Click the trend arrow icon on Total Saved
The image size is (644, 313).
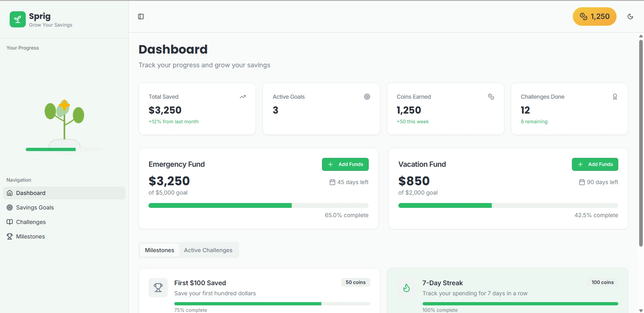point(243,97)
